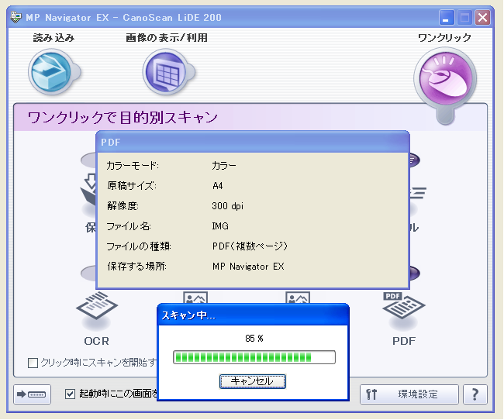The width and height of the screenshot is (504, 420).
Task: Click the OCR document icon
Action: pyautogui.click(x=97, y=306)
